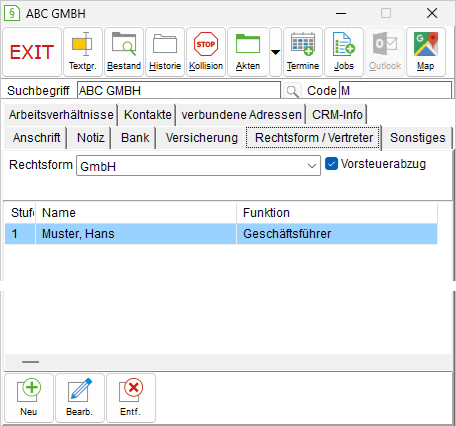Close the ABC GMBH window
This screenshot has width=456, height=426.
coord(432,13)
